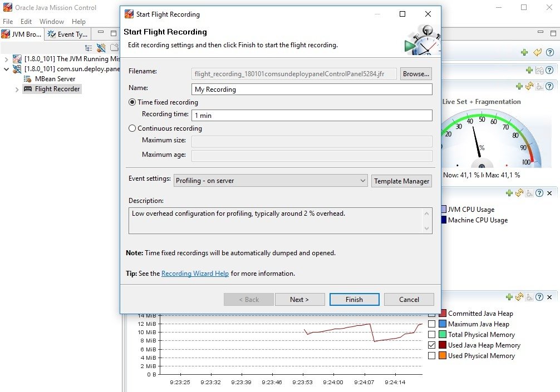Open help from the topmost right toolbar
Image resolution: width=560 pixels, height=392 pixels.
[550, 52]
